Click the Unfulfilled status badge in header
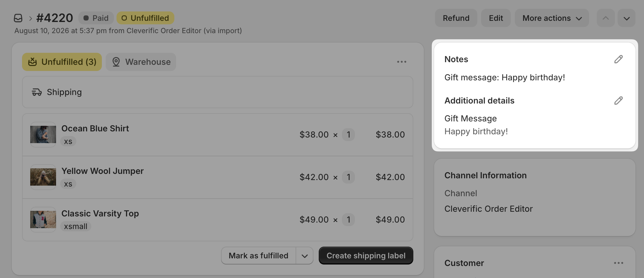The width and height of the screenshot is (644, 278). pyautogui.click(x=145, y=18)
